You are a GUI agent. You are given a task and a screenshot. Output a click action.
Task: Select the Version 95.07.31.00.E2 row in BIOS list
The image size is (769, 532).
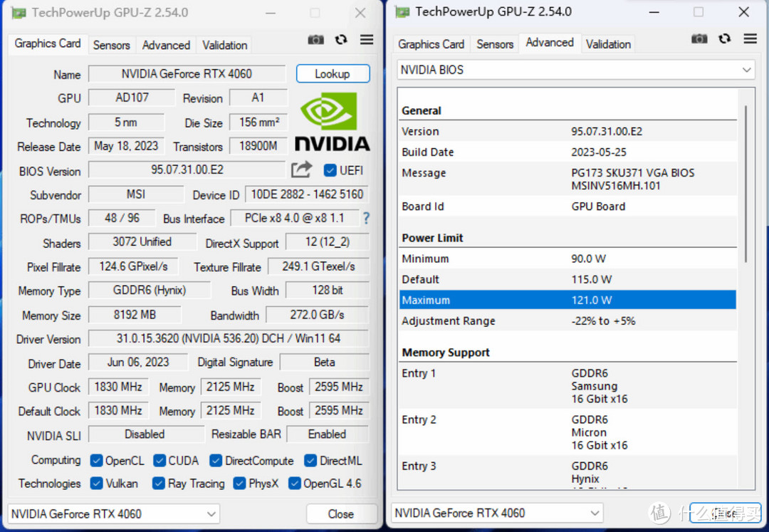click(567, 132)
